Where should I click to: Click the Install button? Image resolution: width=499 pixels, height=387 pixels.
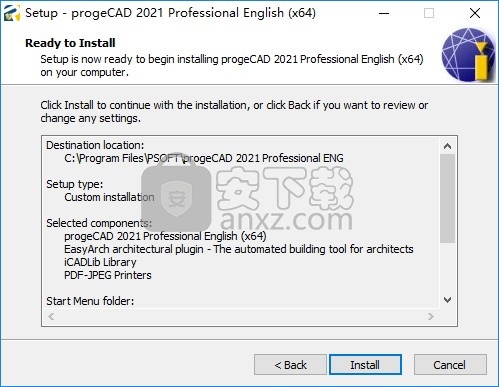point(365,365)
